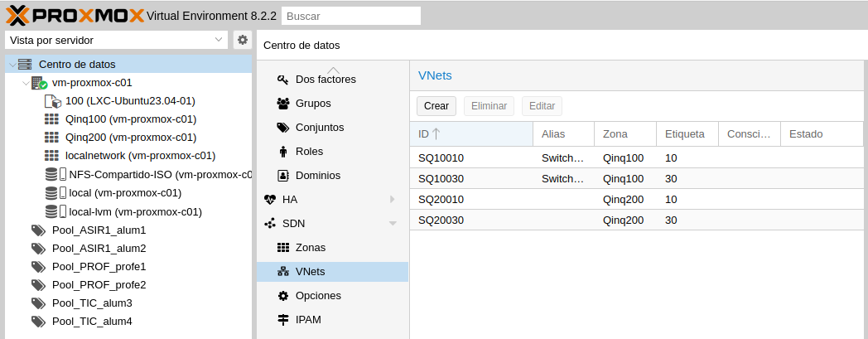The height and width of the screenshot is (339, 868).
Task: Focus the Buscar search field
Action: (351, 16)
